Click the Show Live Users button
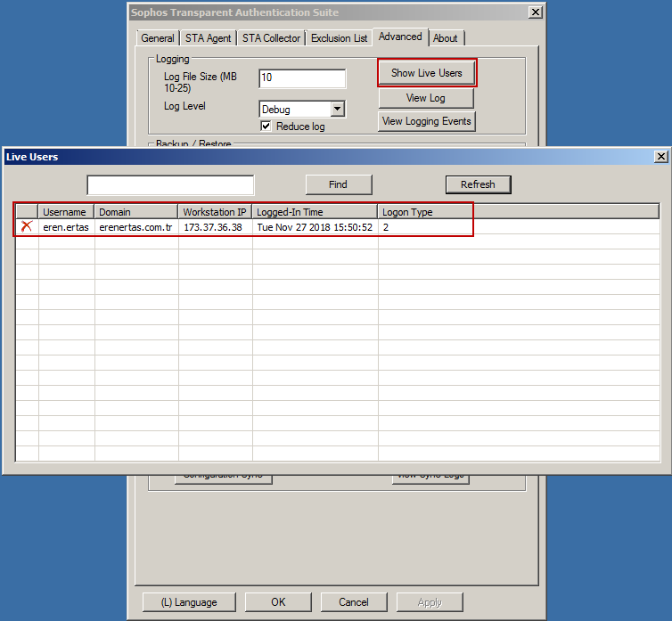 click(427, 73)
